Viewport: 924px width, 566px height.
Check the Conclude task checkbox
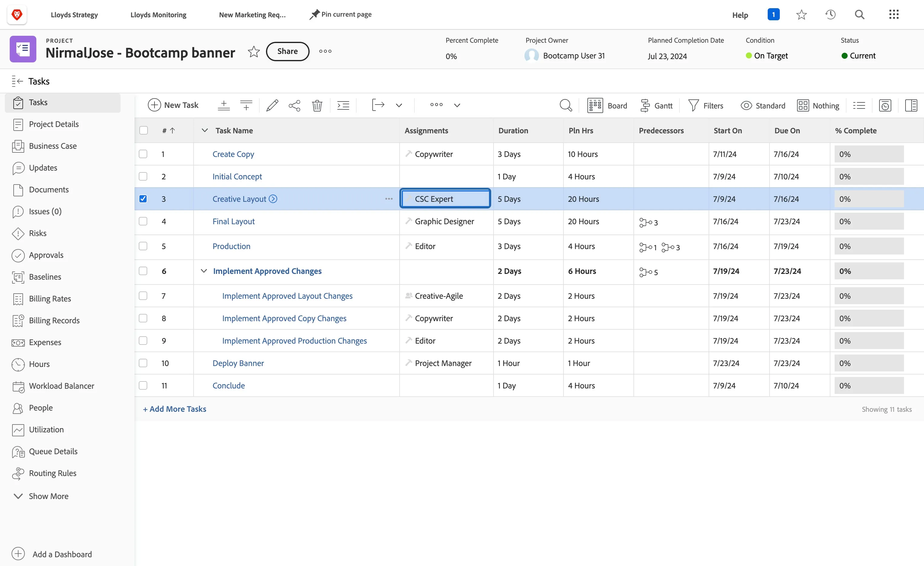(x=143, y=385)
